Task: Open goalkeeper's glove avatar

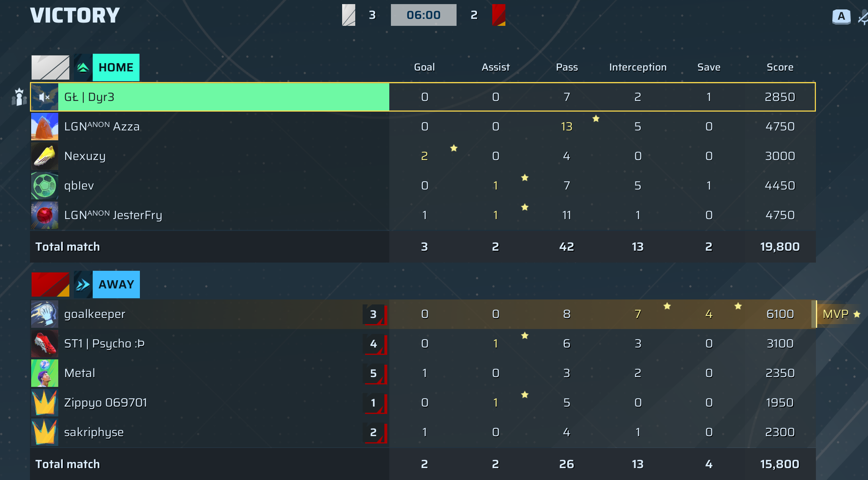Action: (45, 314)
